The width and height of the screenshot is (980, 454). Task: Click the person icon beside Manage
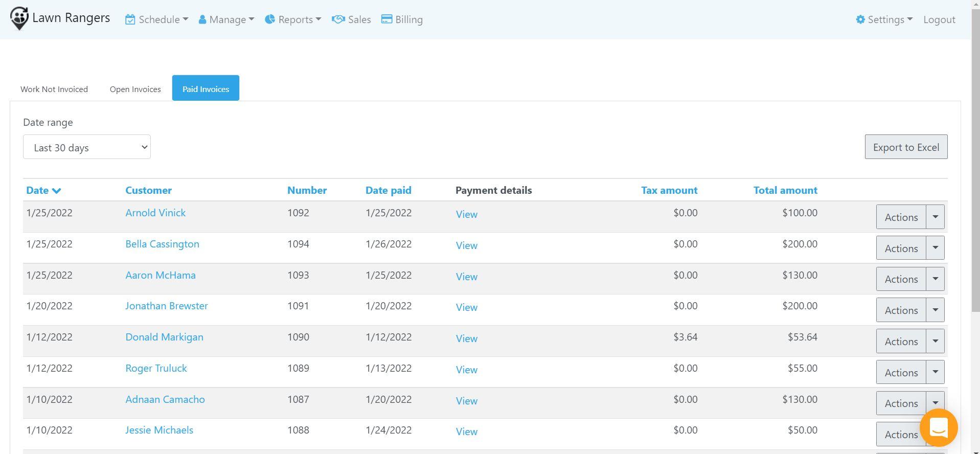pyautogui.click(x=202, y=19)
